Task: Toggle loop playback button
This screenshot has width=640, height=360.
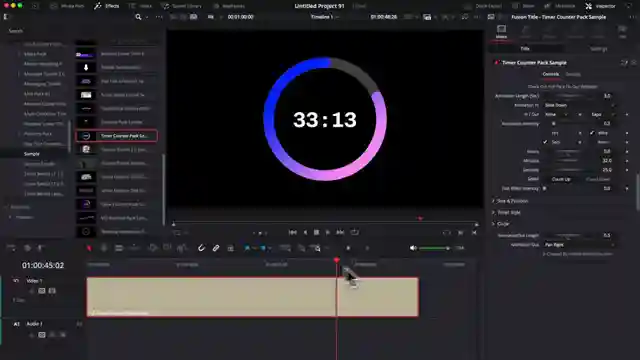Action: [x=354, y=232]
